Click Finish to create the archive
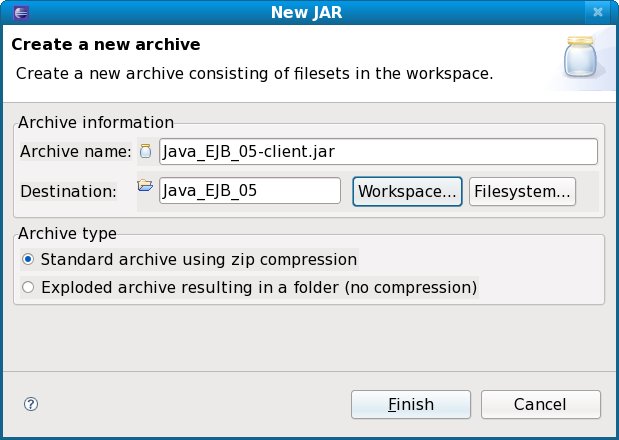The height and width of the screenshot is (440, 619). click(411, 404)
